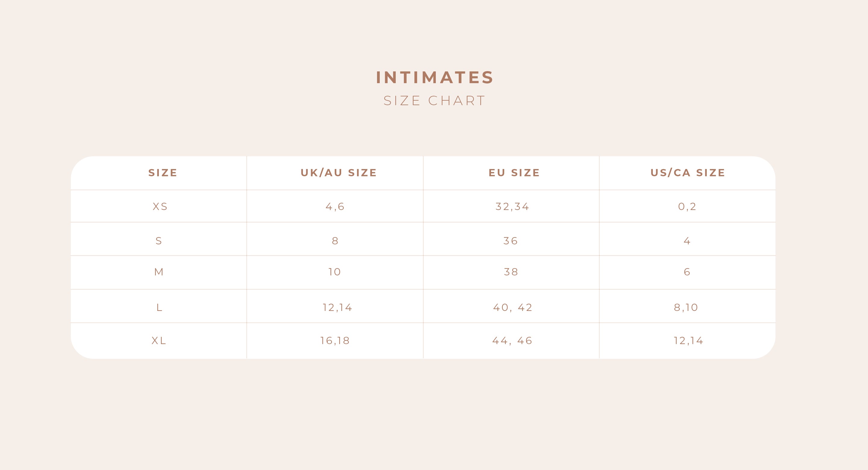Click UK/AU size 10 in M row

click(x=335, y=272)
